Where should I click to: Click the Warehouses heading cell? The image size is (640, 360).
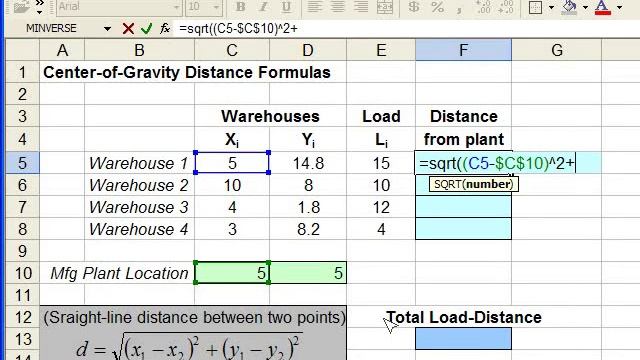click(x=270, y=116)
